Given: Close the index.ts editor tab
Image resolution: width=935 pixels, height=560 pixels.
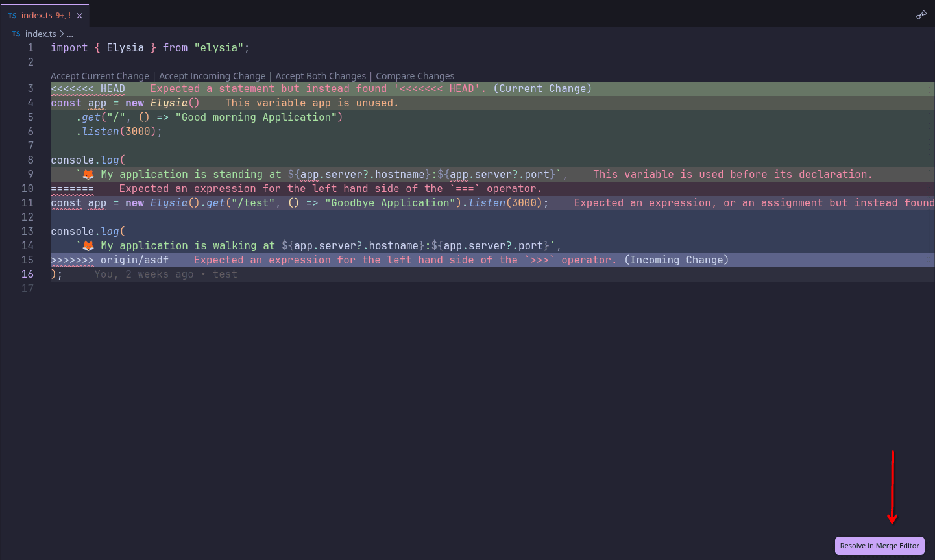Looking at the screenshot, I should click(79, 16).
